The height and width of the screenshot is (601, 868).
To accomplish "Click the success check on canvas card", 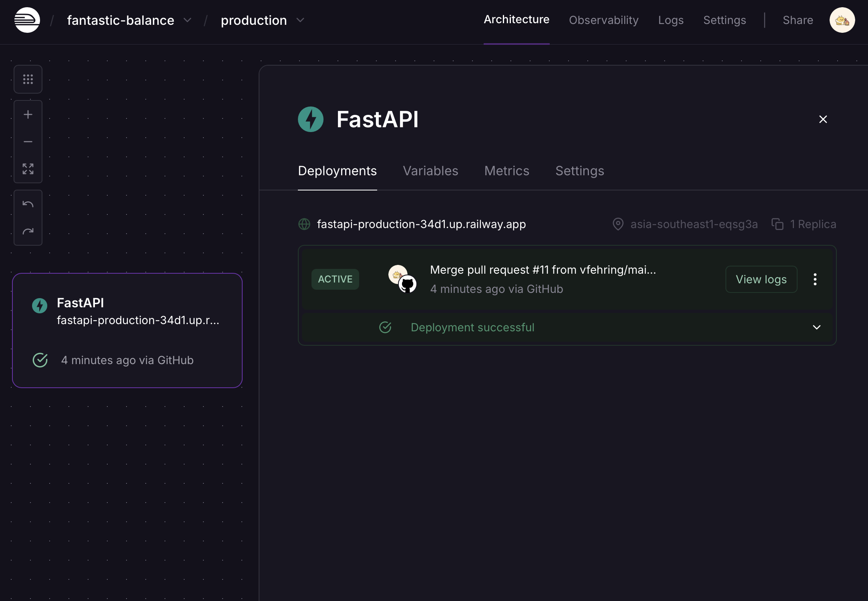I will (x=40, y=360).
